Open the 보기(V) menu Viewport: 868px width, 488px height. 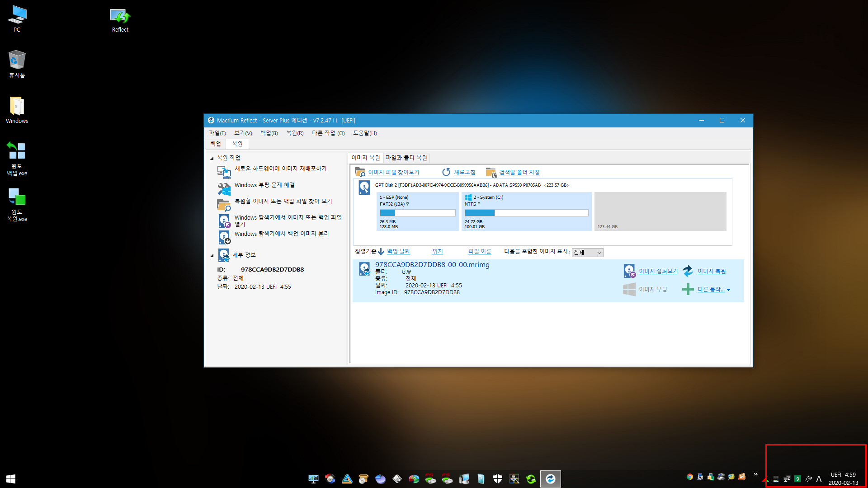click(243, 133)
